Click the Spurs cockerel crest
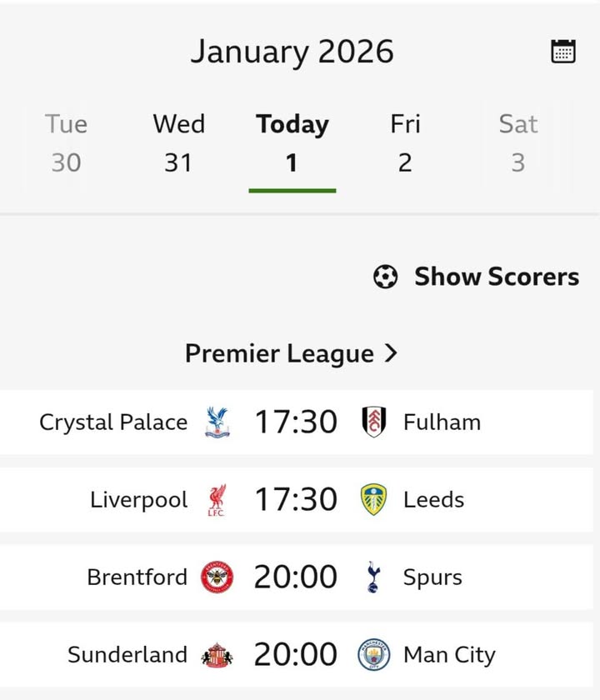Viewport: 600px width, 700px height. click(x=374, y=577)
